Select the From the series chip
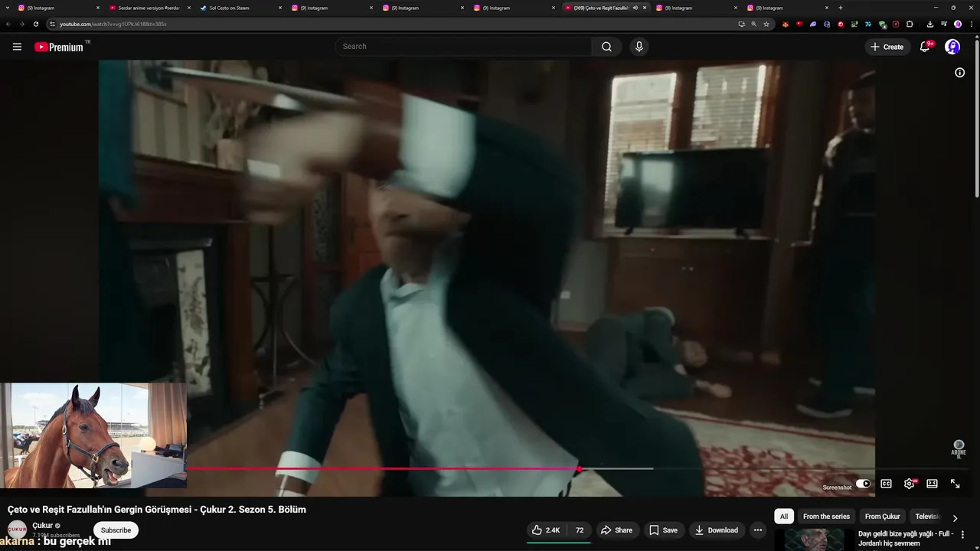 tap(826, 517)
